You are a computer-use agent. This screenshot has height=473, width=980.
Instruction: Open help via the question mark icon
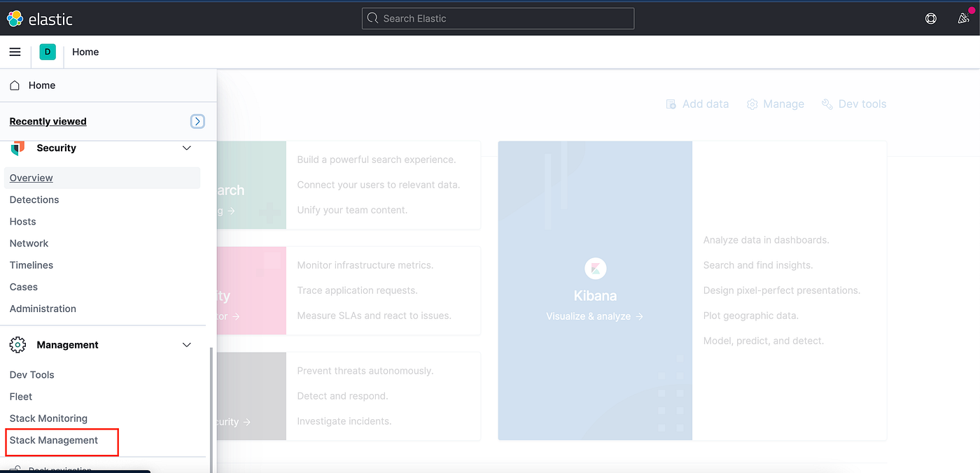[930, 18]
